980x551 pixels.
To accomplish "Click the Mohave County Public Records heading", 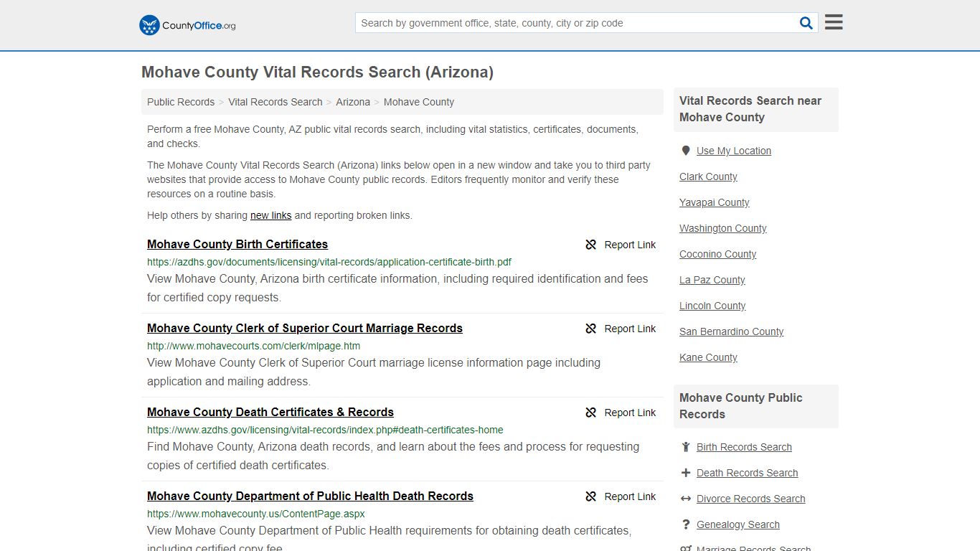I will pos(740,406).
